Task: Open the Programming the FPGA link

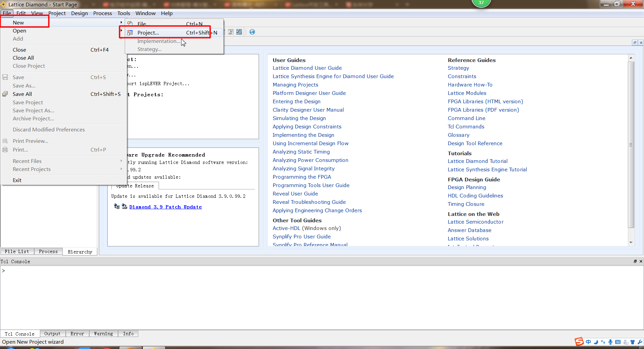Action: (x=302, y=177)
